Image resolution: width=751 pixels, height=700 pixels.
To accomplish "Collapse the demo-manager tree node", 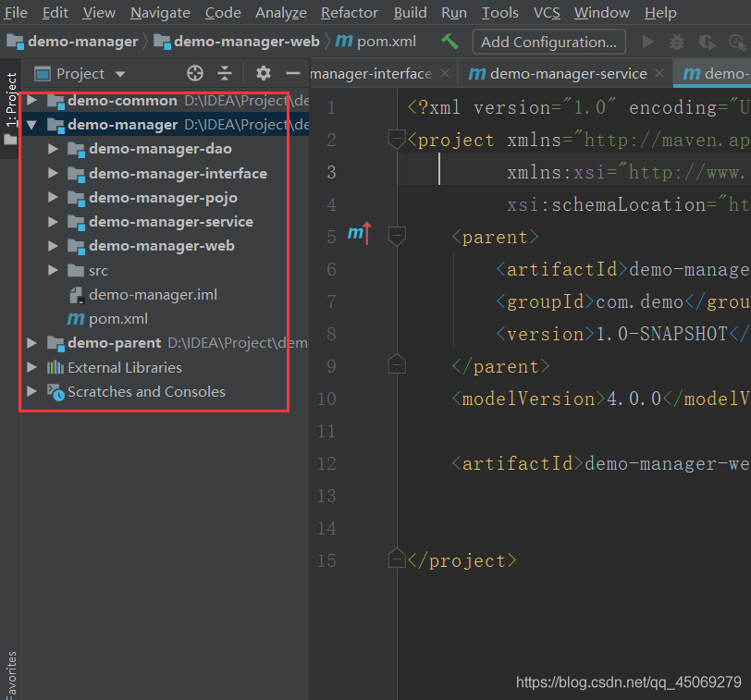I will click(32, 125).
